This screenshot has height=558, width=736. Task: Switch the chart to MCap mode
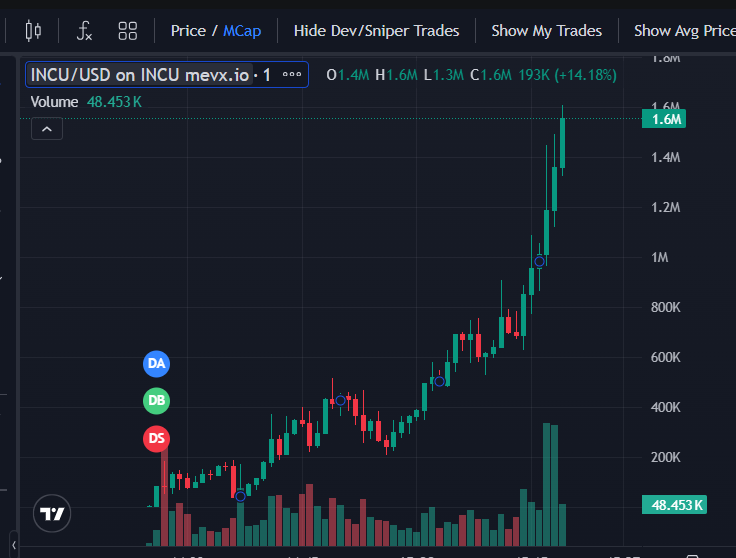(242, 31)
